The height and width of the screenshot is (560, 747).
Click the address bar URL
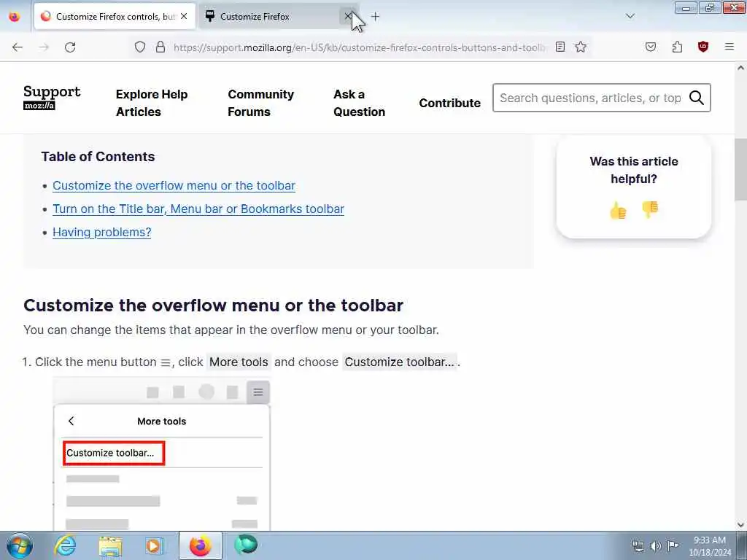360,47
